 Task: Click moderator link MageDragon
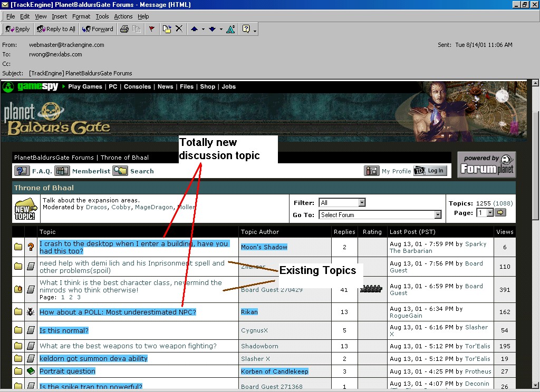pos(154,207)
